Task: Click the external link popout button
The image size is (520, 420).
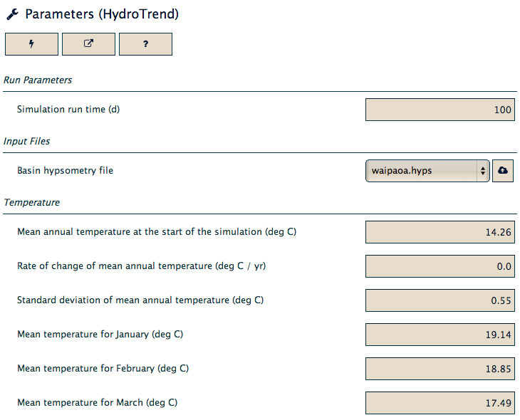Action: point(88,43)
